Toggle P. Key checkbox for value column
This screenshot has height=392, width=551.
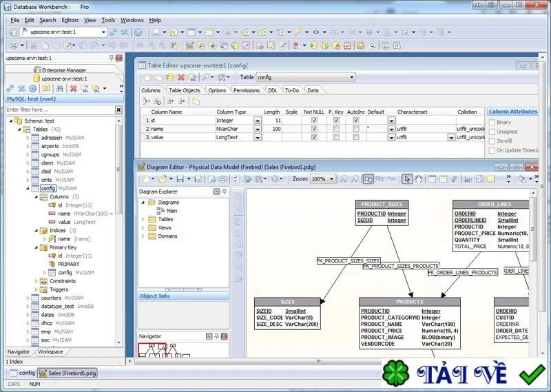pos(336,137)
